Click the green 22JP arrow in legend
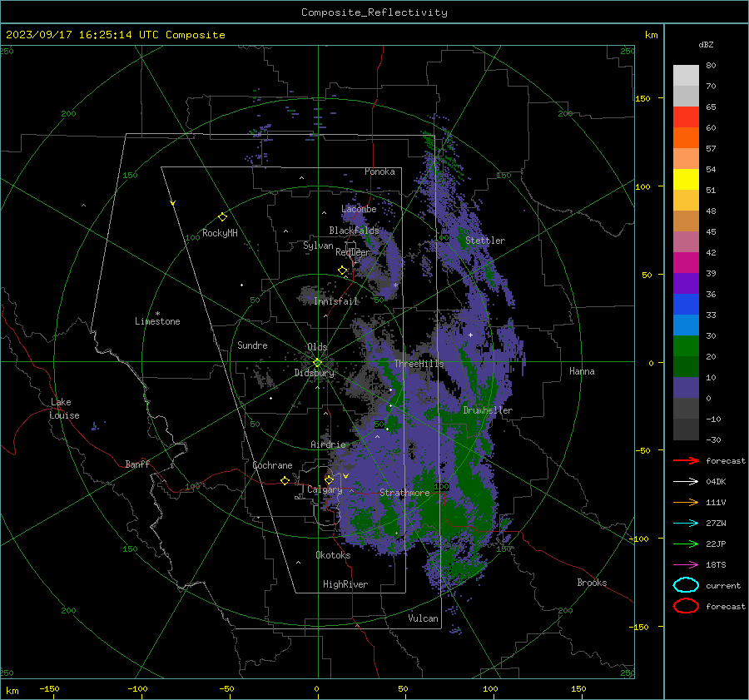Viewport: 749px width, 700px height. point(686,544)
